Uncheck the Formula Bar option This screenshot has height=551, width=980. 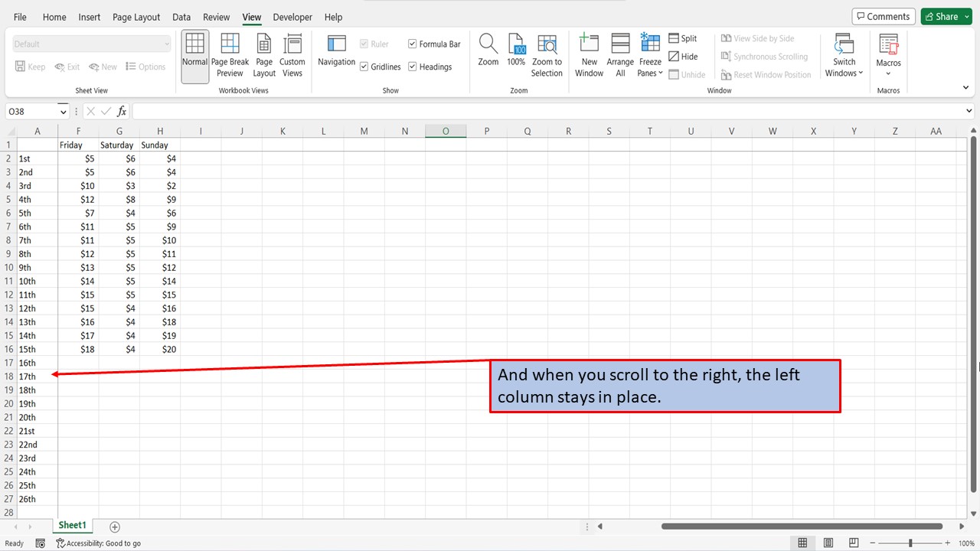point(412,44)
